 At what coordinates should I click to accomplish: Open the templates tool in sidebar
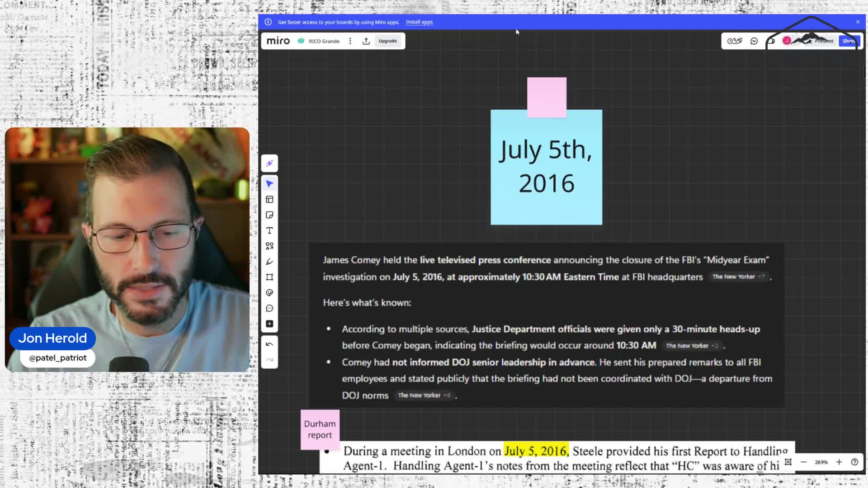coord(269,199)
